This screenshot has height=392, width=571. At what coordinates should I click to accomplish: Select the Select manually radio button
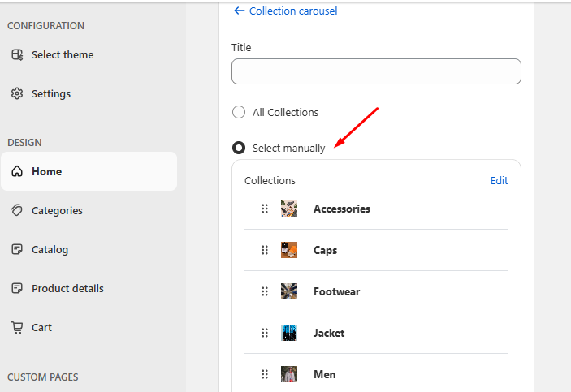[239, 148]
